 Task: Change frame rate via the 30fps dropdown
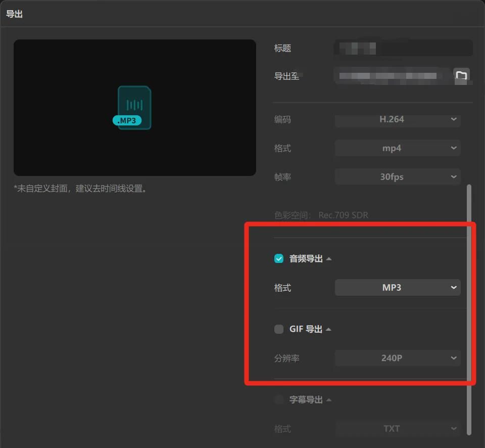(398, 176)
